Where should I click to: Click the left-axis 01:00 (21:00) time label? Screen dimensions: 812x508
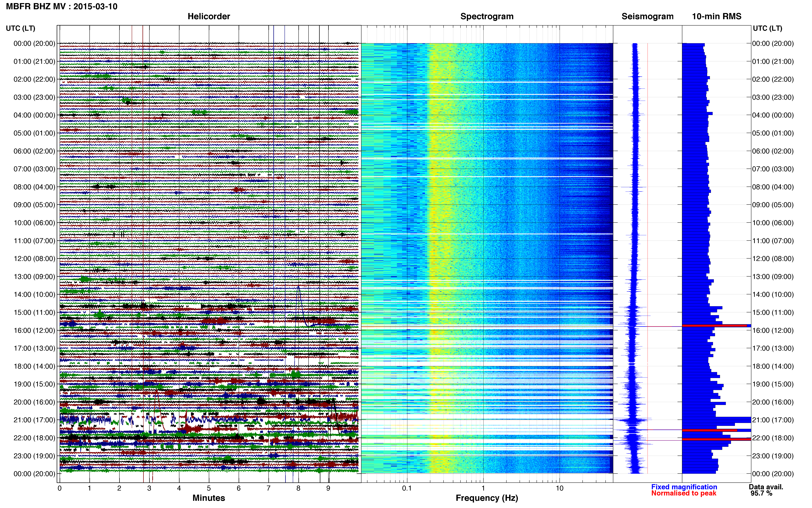(x=34, y=62)
